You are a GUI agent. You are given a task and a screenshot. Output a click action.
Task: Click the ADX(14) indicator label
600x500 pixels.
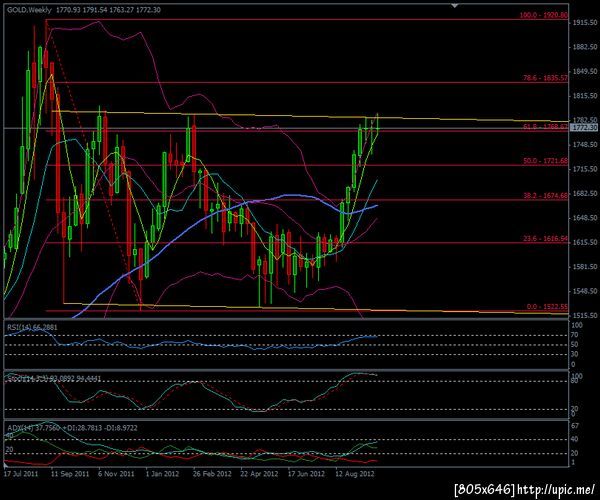(72, 428)
